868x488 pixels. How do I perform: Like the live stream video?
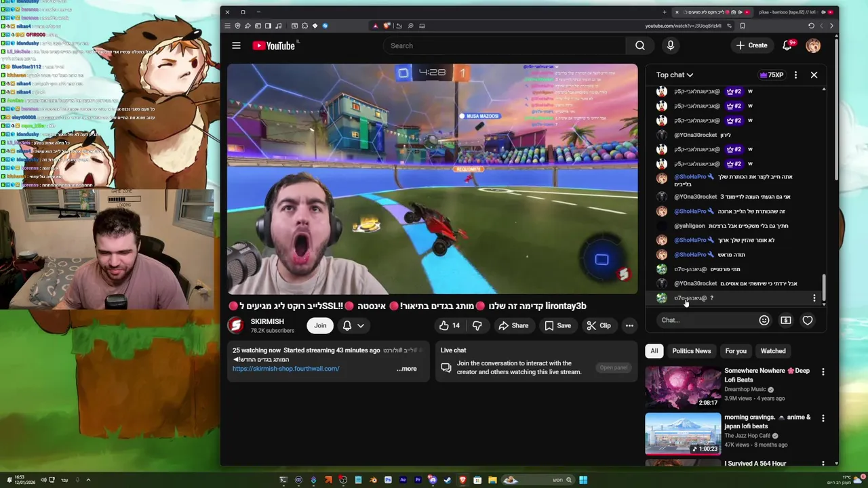(x=449, y=325)
